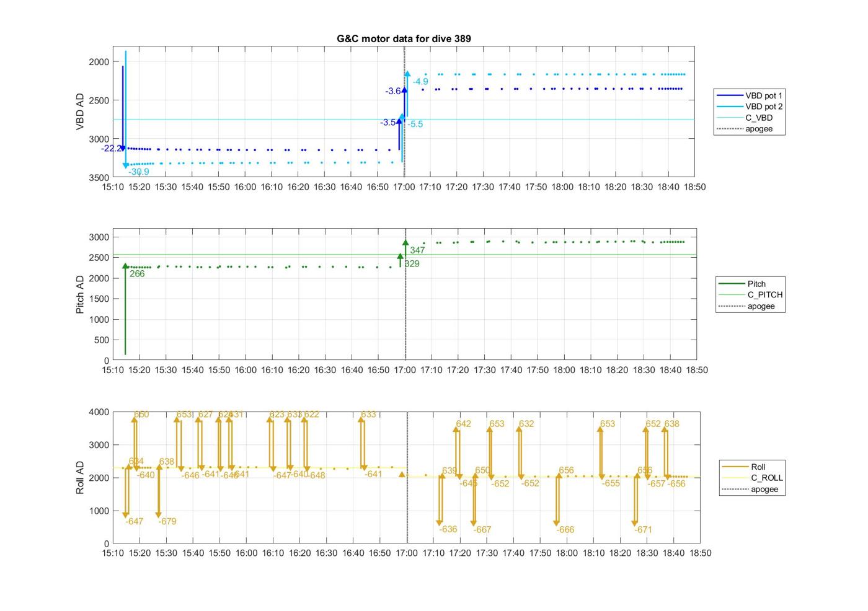
Task: Select the 'Roll' legend entry
Action: [x=744, y=467]
